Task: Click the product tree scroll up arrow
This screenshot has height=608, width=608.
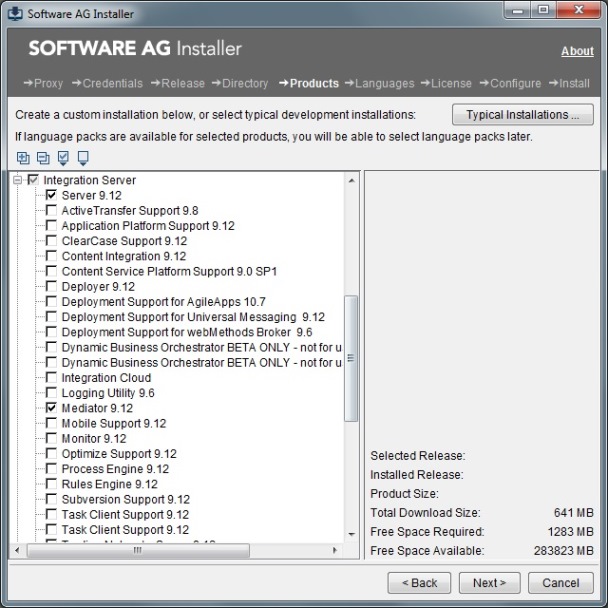Action: [351, 181]
